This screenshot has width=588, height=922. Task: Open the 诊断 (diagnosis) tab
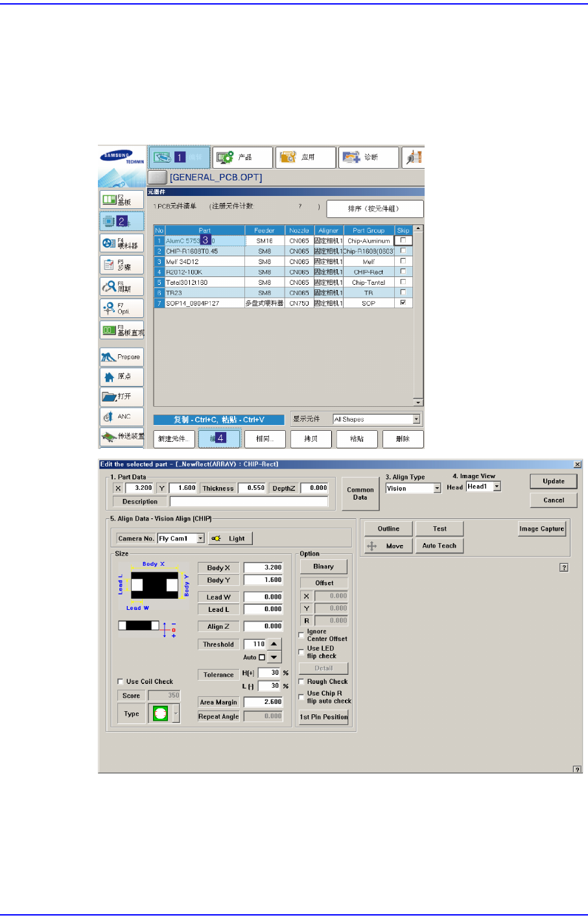(x=368, y=157)
